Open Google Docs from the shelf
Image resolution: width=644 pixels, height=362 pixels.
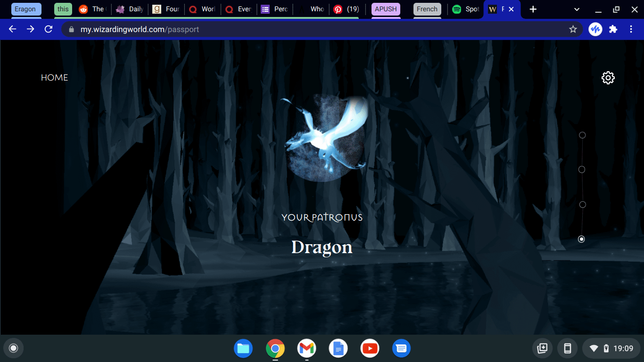pos(338,348)
